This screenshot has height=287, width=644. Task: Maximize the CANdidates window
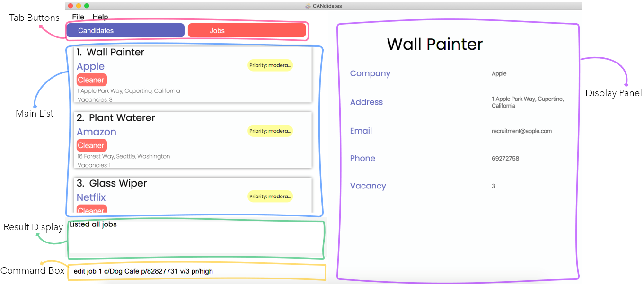(x=87, y=6)
